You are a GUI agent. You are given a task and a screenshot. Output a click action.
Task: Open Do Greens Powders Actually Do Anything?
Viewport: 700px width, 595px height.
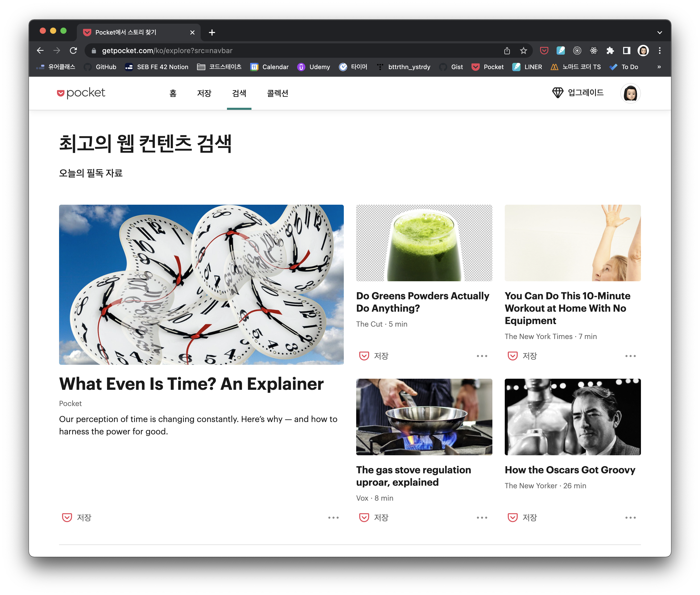click(x=422, y=302)
